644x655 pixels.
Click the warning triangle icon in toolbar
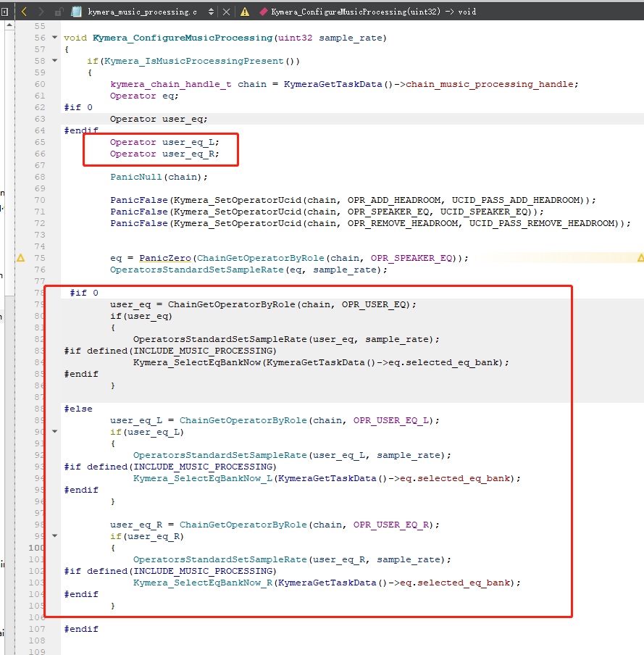tap(245, 12)
